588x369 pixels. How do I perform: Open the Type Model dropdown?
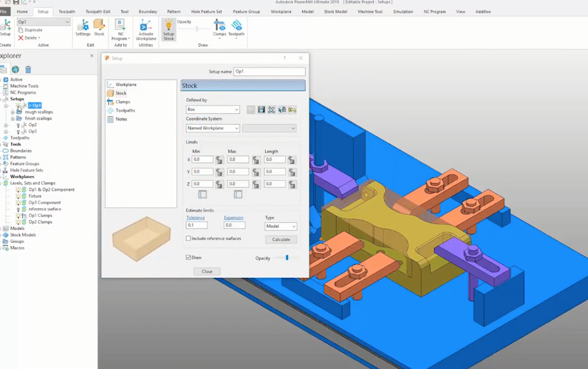tap(281, 226)
